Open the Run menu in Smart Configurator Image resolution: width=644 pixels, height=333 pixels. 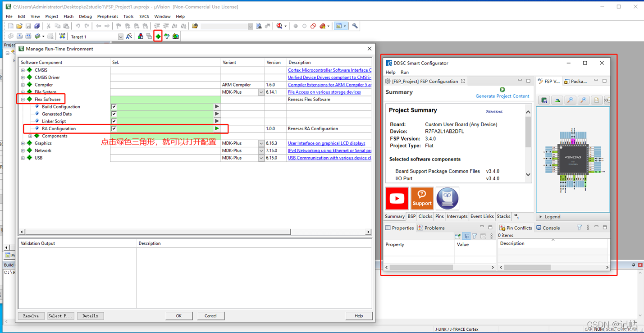[x=405, y=72]
